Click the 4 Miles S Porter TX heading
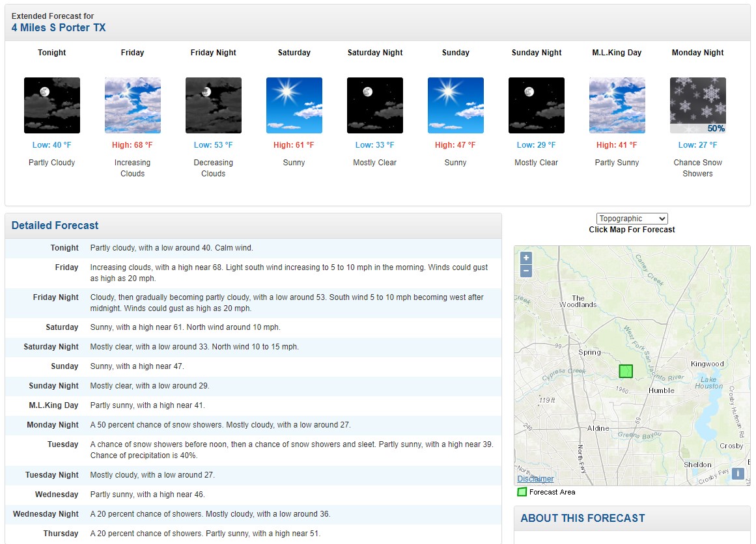Viewport: 756px width, 544px height. (x=59, y=27)
